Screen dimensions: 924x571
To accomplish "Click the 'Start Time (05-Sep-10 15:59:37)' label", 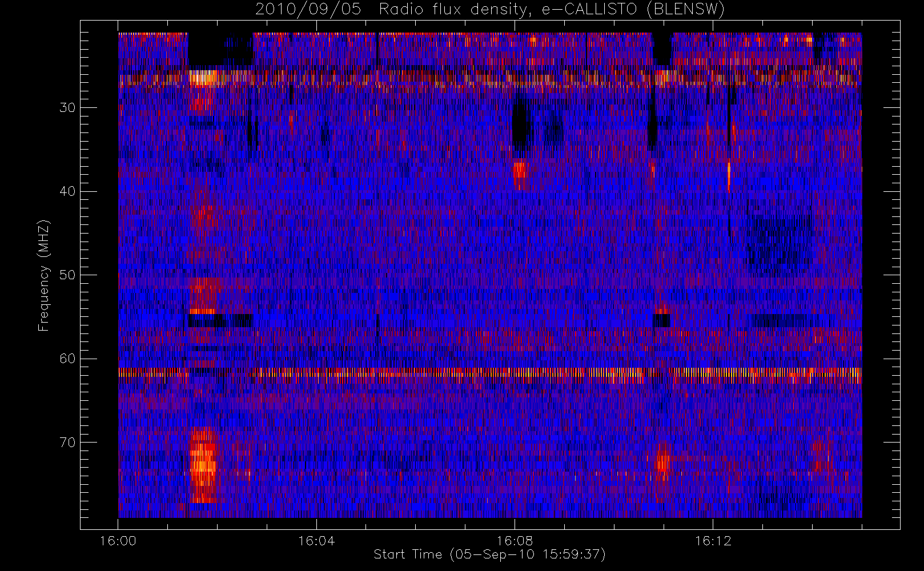I will click(x=489, y=554).
